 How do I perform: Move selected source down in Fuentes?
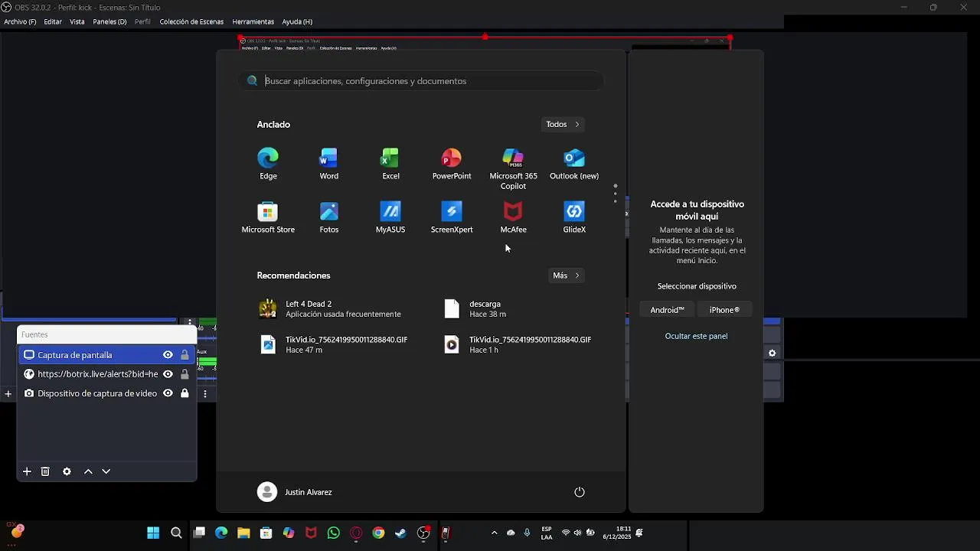(106, 471)
